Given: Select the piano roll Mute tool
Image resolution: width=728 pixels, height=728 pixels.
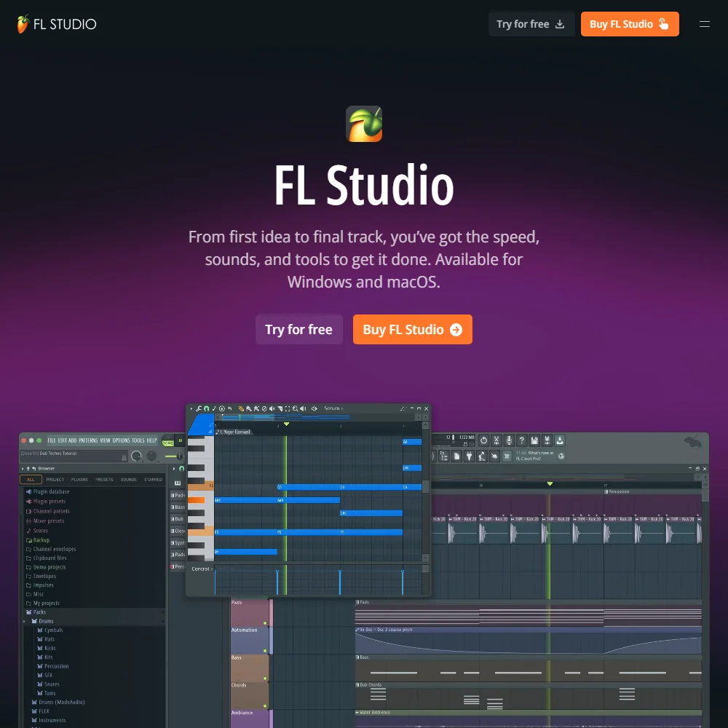Looking at the screenshot, I should [272, 408].
